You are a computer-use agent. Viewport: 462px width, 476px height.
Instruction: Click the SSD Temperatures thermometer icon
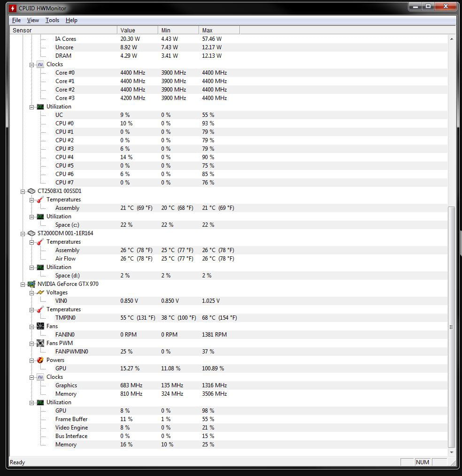tap(40, 200)
